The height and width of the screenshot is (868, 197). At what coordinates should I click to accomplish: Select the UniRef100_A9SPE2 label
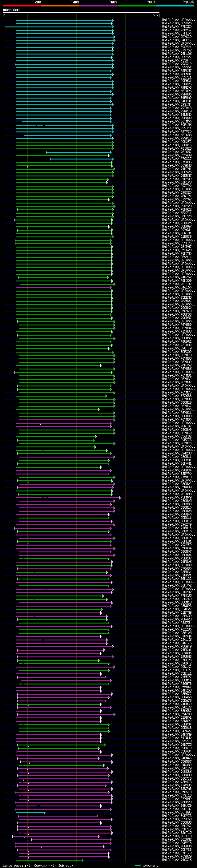(x=177, y=139)
